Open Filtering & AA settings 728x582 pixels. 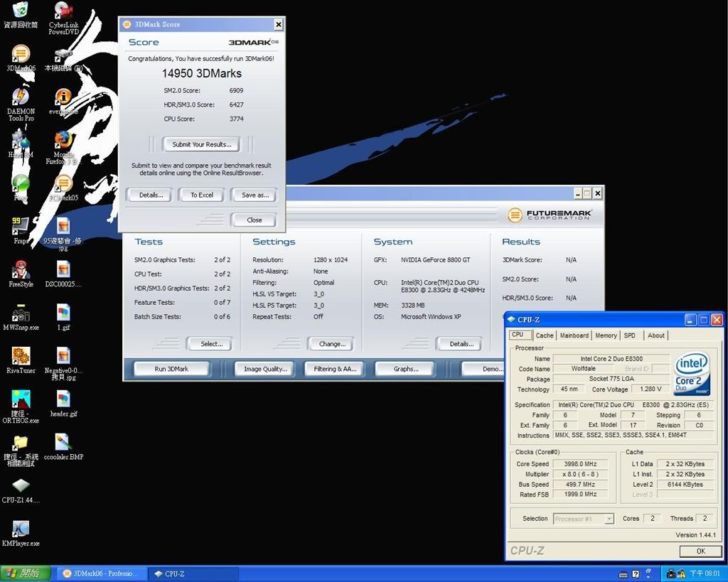click(x=335, y=369)
